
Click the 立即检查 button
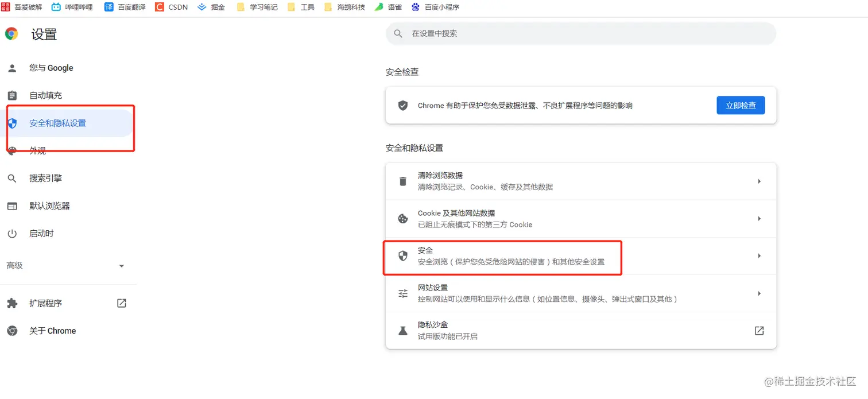pyautogui.click(x=741, y=106)
